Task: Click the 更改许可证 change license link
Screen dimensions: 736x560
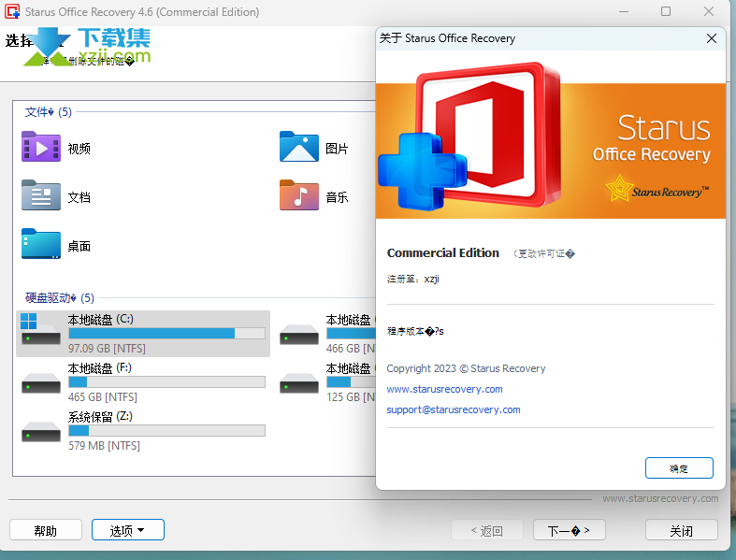Action: (544, 254)
